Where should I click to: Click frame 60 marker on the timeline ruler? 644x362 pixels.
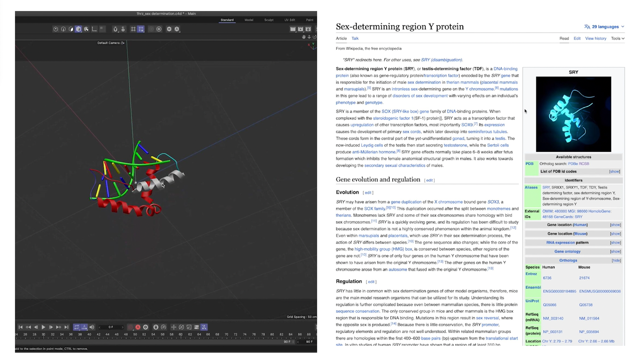(x=181, y=334)
